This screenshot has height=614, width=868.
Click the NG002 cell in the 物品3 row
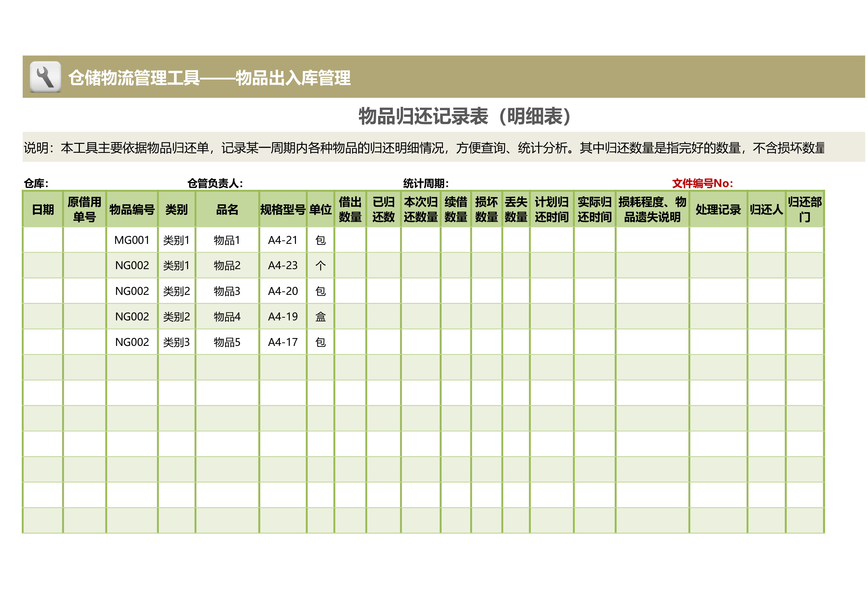tap(132, 291)
